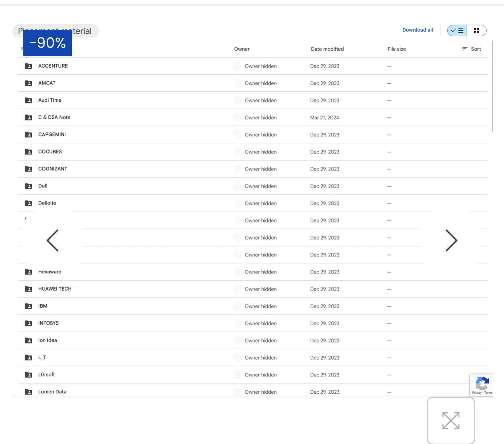Click the Lumen Data folder icon
This screenshot has width=504, height=444.
[29, 392]
